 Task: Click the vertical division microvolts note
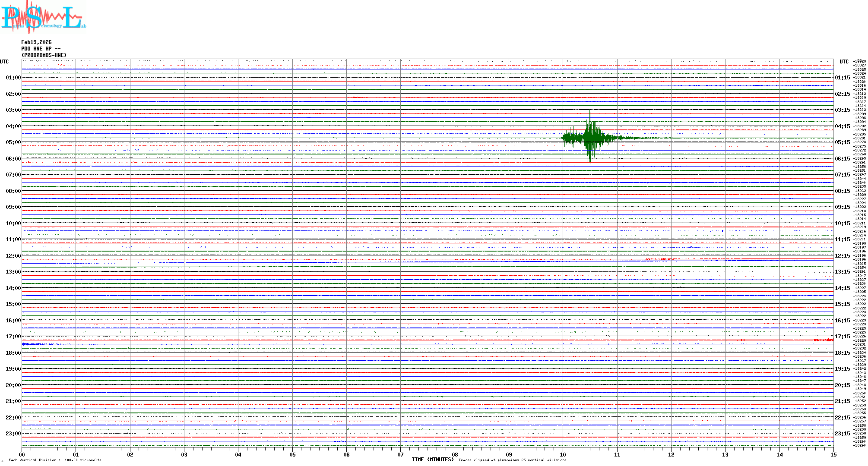pyautogui.click(x=55, y=460)
